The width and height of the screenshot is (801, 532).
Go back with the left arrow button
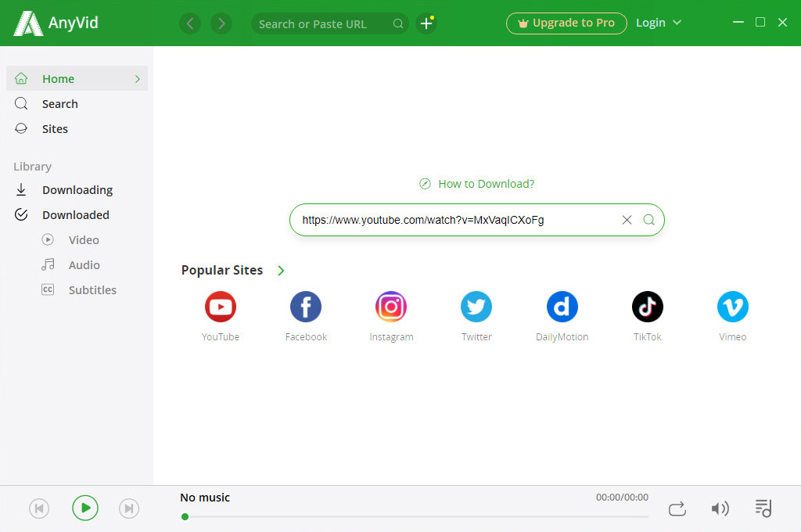click(190, 23)
